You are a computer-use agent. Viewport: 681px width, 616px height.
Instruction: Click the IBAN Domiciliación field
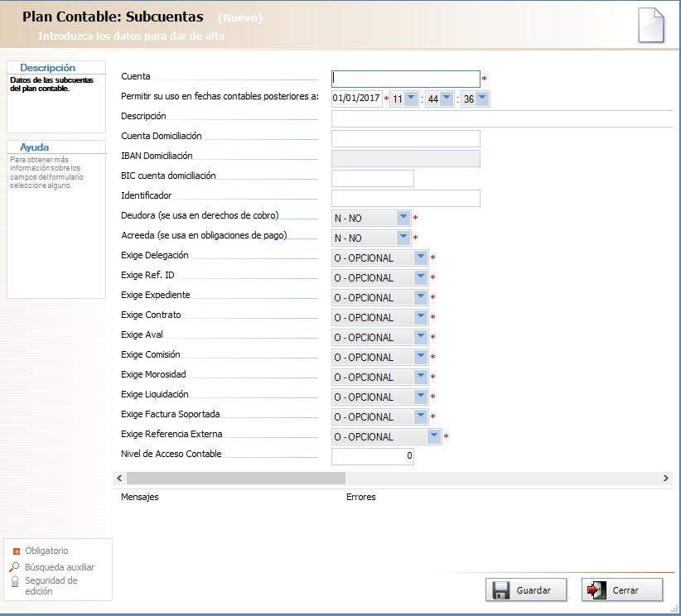coord(406,158)
